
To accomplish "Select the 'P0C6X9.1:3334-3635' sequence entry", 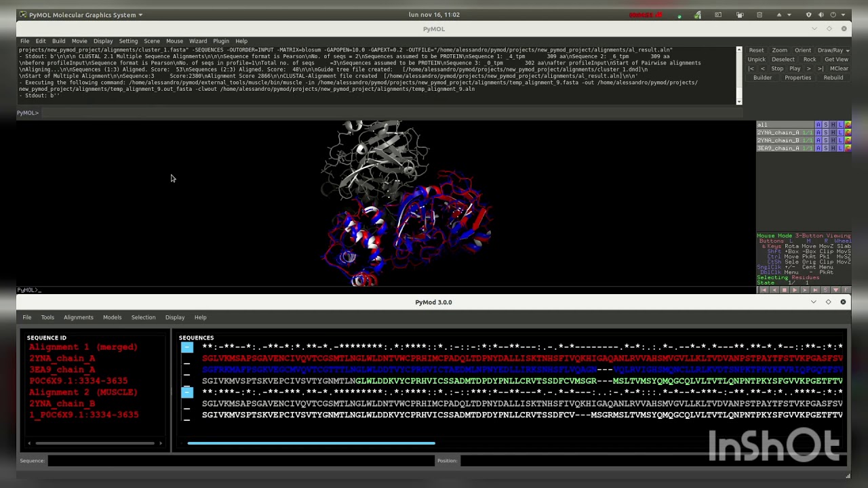I will 79,381.
